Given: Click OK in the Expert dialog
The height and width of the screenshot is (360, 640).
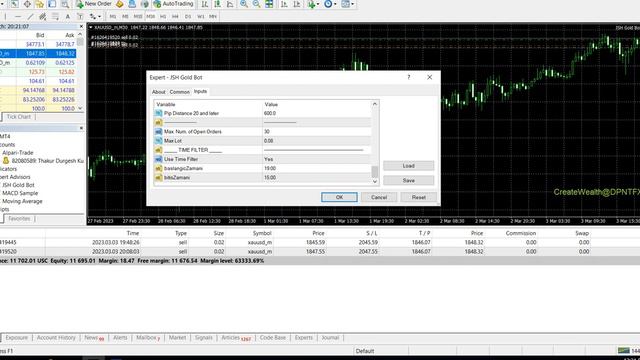Looking at the screenshot, I should [x=339, y=197].
